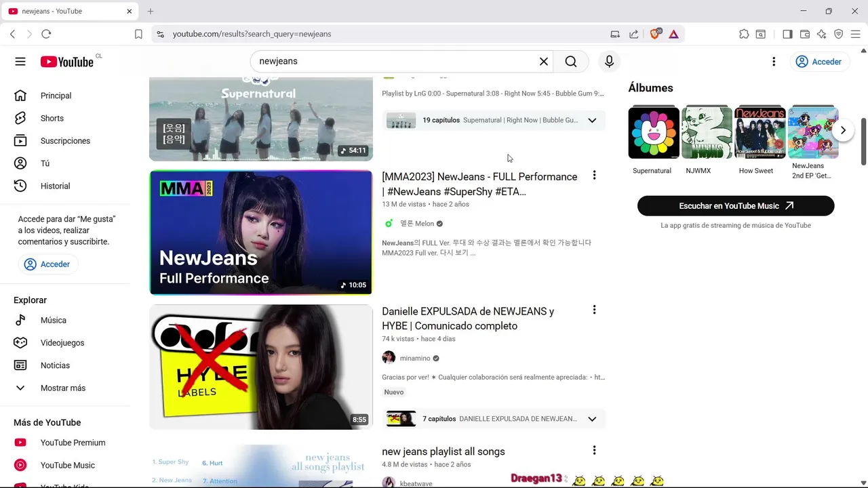
Task: Open the How Sweet album cover
Action: coord(760,133)
